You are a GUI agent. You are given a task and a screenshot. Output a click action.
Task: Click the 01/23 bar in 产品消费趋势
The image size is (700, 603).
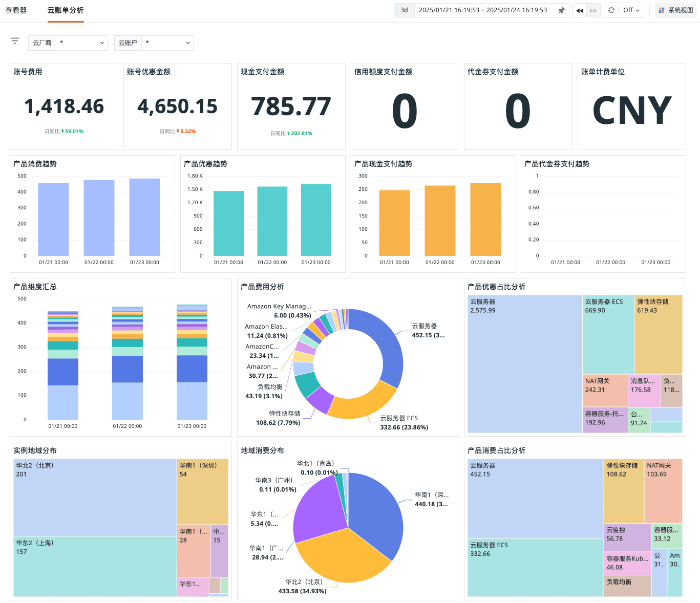(144, 218)
